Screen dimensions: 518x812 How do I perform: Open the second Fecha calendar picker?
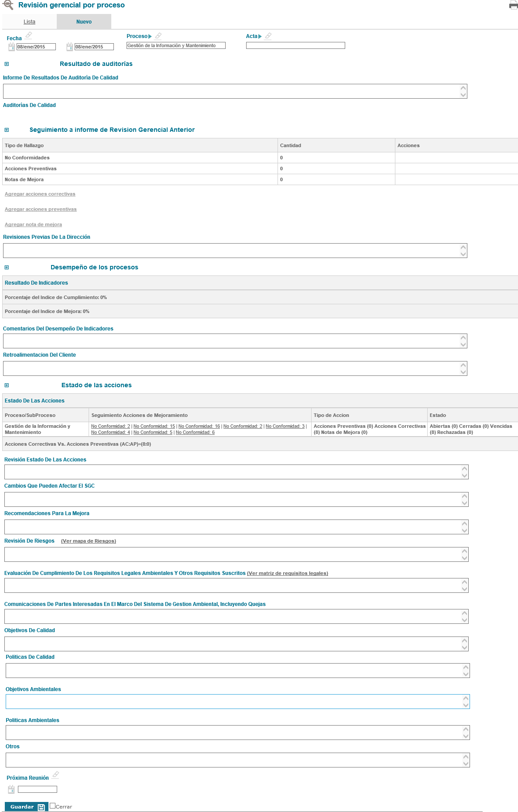tap(69, 47)
